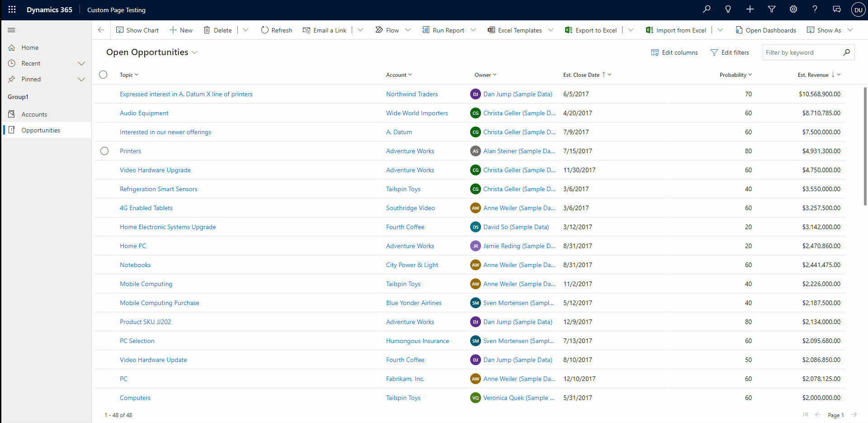Open the Open Opportunities view selector
The width and height of the screenshot is (868, 423).
[x=152, y=52]
